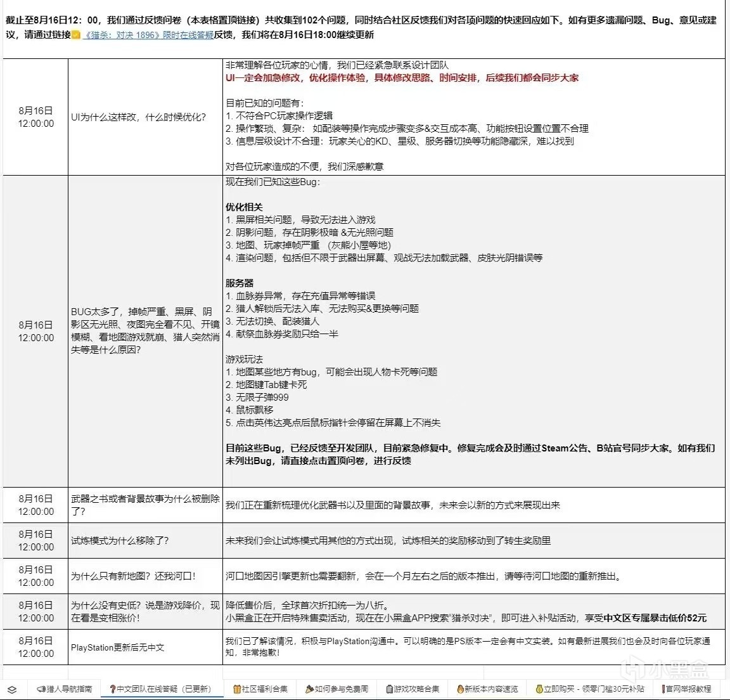Click the header notice starting '截止至8月16日12：00'
This screenshot has height=700, width=730.
tap(361, 27)
